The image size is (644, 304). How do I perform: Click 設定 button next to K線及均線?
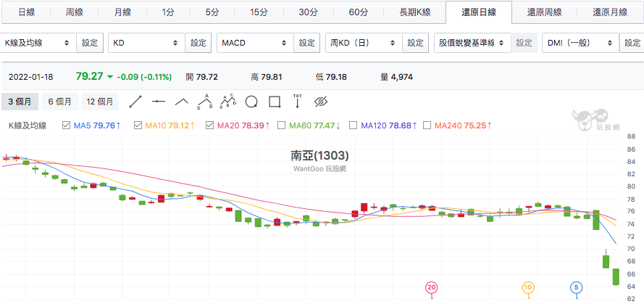pyautogui.click(x=90, y=43)
